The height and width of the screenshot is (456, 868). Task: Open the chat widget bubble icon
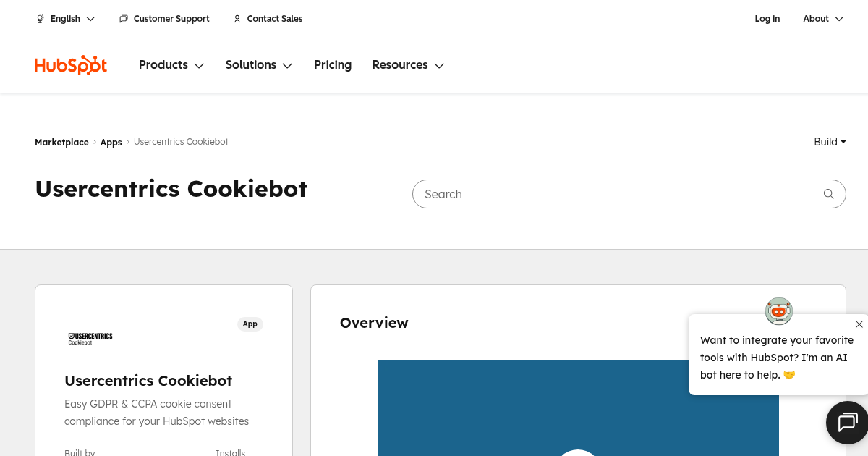click(847, 422)
